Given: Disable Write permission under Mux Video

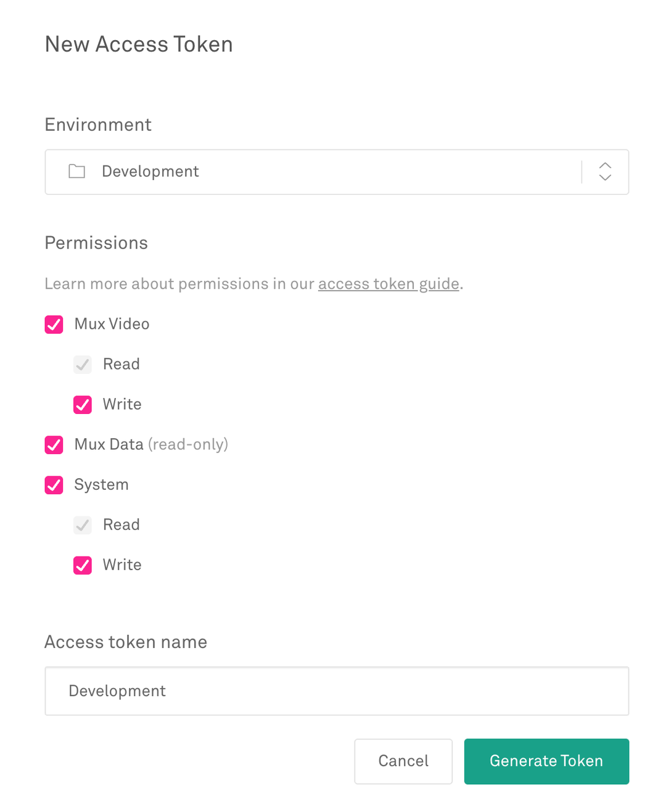Looking at the screenshot, I should click(82, 405).
